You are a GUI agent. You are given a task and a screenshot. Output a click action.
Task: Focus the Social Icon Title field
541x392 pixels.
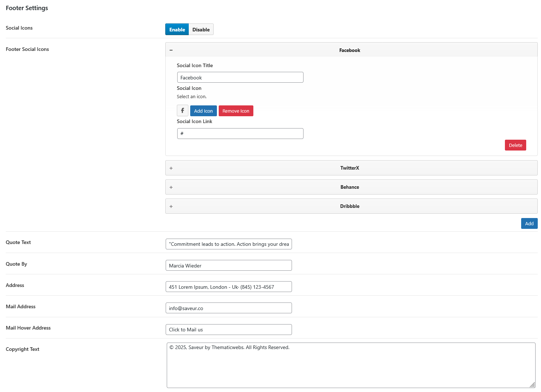pyautogui.click(x=240, y=78)
